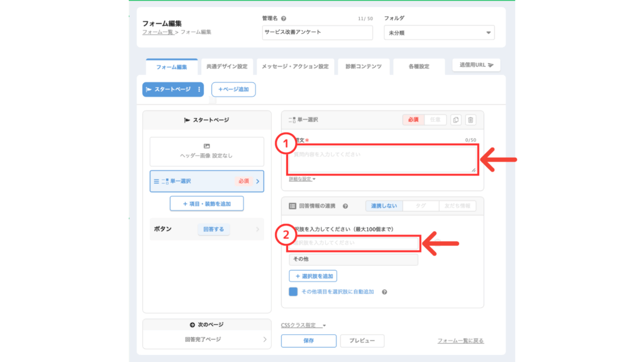Click the duplicate question copy icon
The height and width of the screenshot is (362, 644).
[456, 119]
